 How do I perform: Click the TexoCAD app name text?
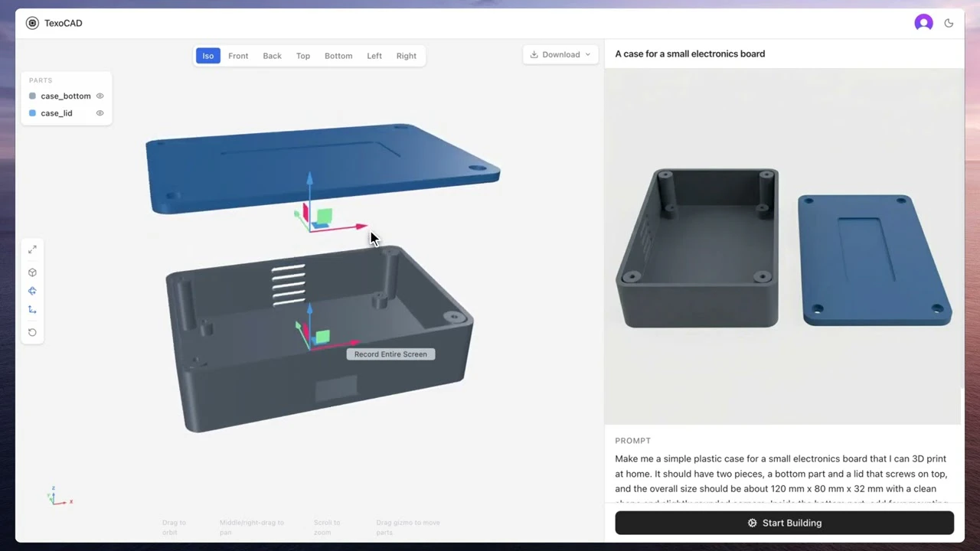(x=63, y=23)
